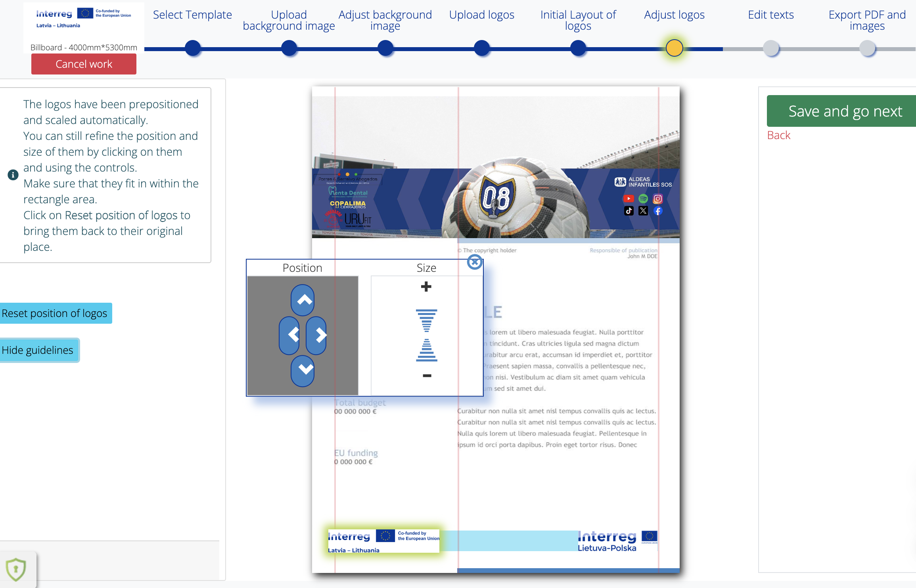This screenshot has width=916, height=588.
Task: Close the Position and Size control panel
Action: pos(475,262)
